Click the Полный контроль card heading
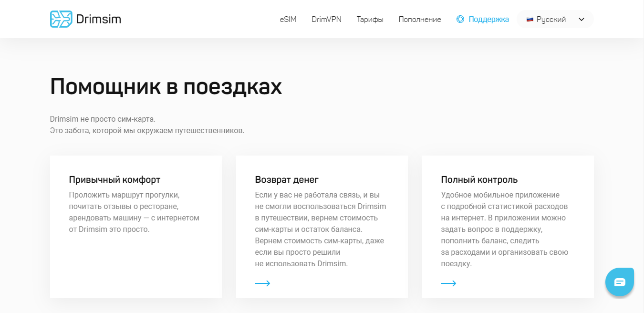 click(479, 180)
